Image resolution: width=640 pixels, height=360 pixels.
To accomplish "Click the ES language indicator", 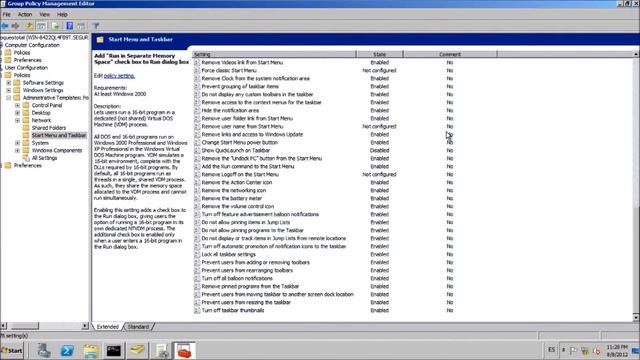I will (551, 350).
